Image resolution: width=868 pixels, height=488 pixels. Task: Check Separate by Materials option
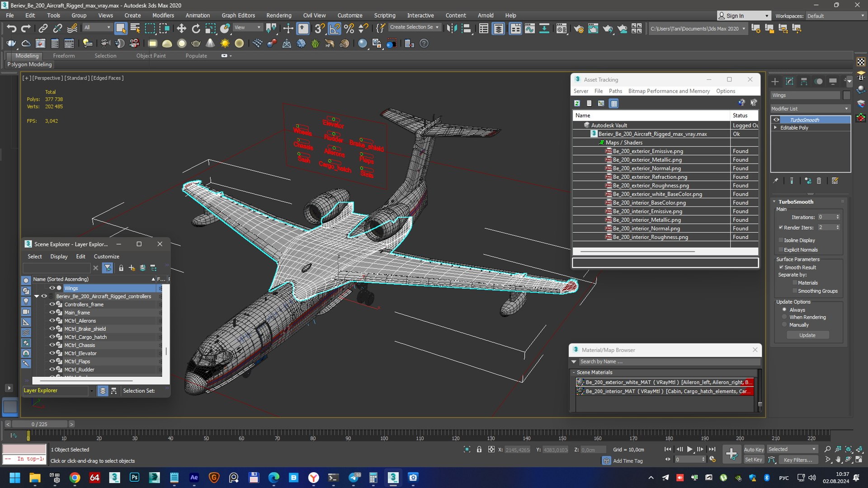click(x=795, y=282)
